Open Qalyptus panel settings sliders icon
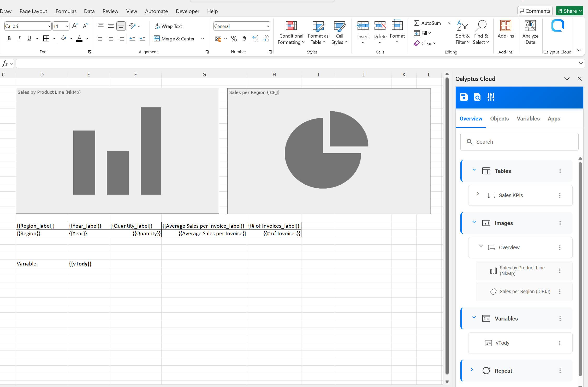This screenshot has width=588, height=387. pos(491,97)
